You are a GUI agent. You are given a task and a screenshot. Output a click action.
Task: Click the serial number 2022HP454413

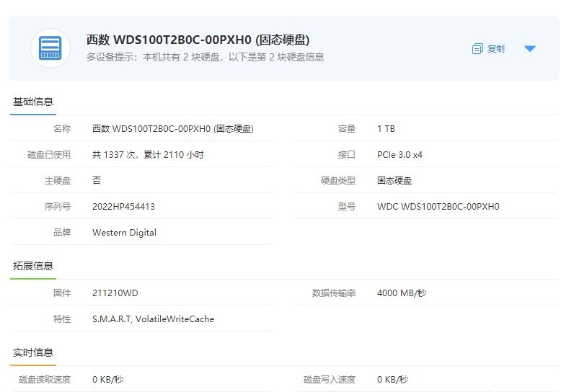click(x=124, y=207)
